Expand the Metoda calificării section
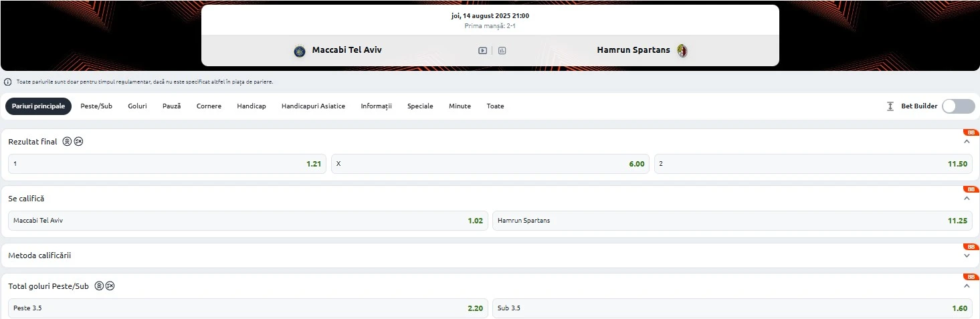This screenshot has height=319, width=980. coord(966,255)
